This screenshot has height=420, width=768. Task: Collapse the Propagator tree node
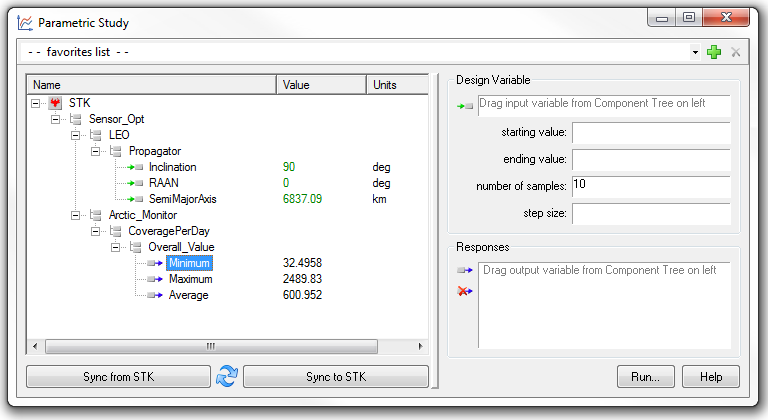(x=96, y=151)
